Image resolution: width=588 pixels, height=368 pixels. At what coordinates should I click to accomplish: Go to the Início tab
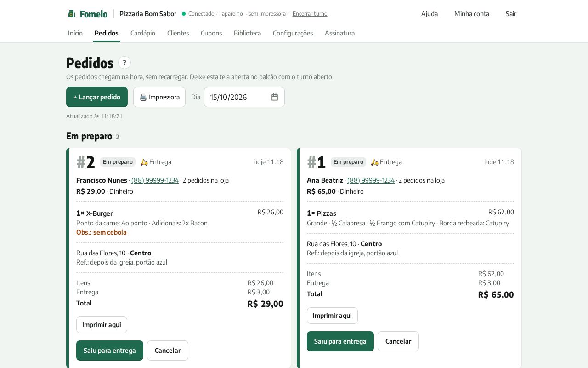coord(75,33)
